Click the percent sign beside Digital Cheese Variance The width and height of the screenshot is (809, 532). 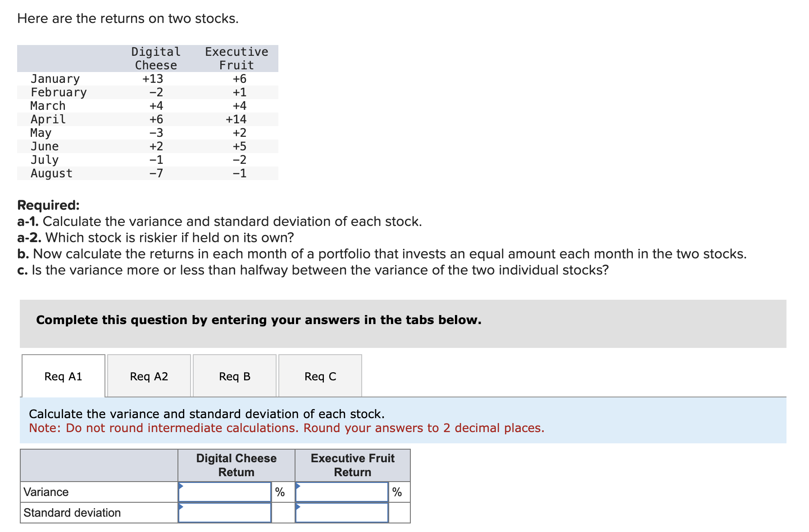[x=279, y=492]
